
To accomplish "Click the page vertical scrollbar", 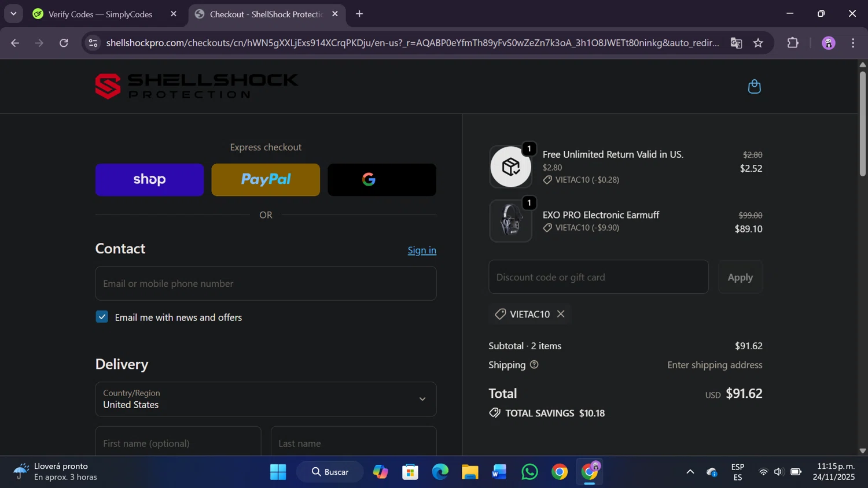I will point(863,124).
